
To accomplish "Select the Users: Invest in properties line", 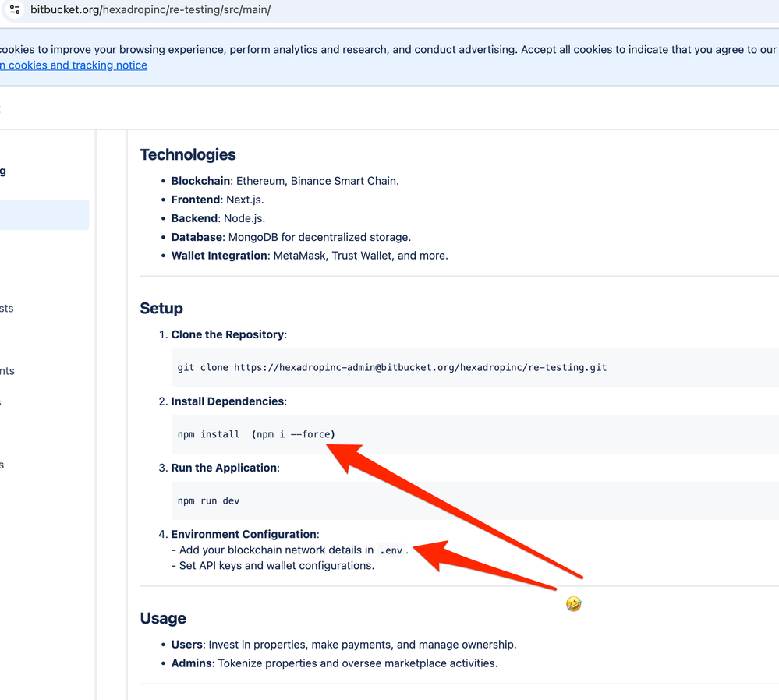I will pos(344,645).
